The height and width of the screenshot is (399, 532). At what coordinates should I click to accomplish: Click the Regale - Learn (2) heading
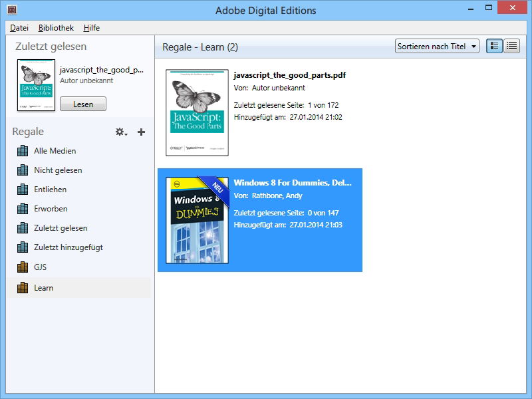pyautogui.click(x=200, y=47)
